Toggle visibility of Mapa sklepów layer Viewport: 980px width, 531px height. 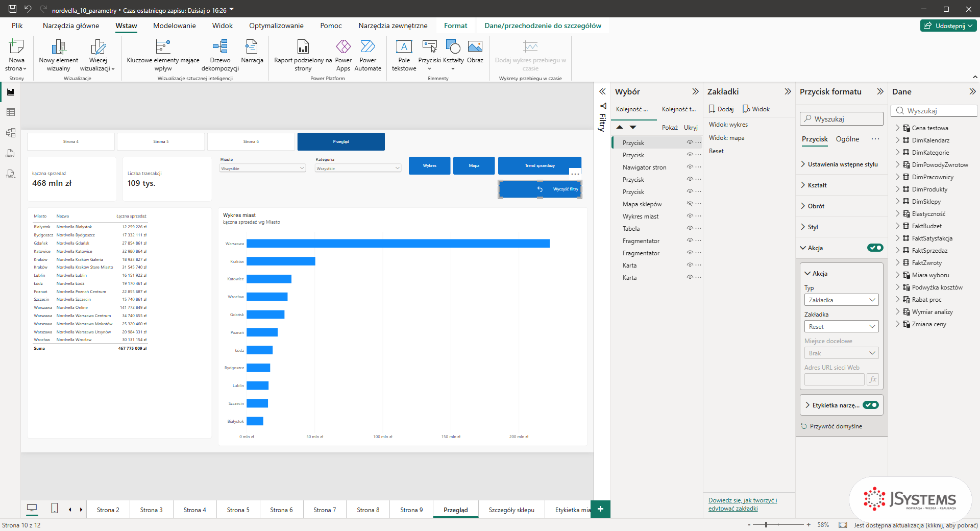click(x=690, y=204)
